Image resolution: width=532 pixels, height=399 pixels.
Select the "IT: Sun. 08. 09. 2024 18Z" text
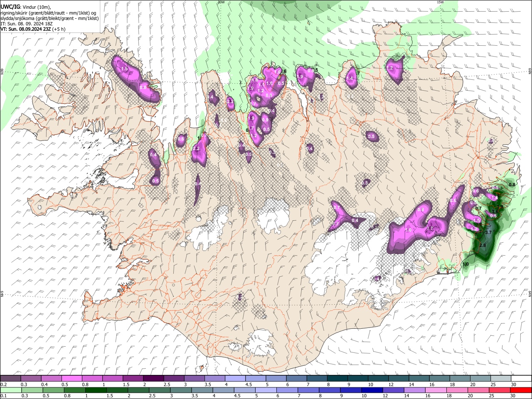coord(27,24)
